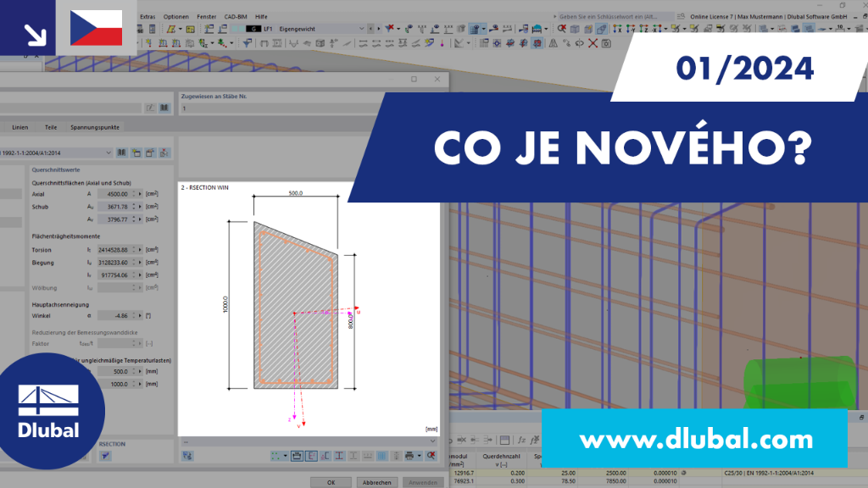Viewport: 868px width, 488px height.
Task: Maximize the cross-section dialog window
Action: point(414,79)
